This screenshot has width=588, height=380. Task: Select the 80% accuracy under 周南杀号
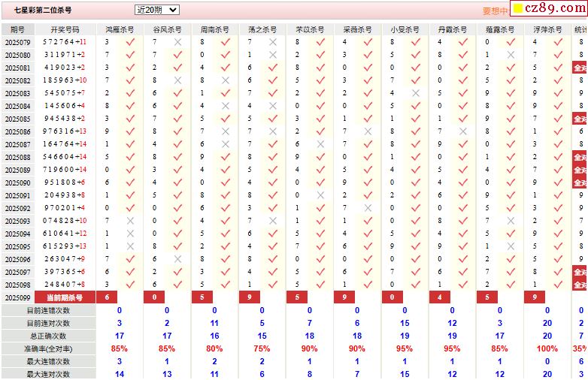pyautogui.click(x=214, y=348)
